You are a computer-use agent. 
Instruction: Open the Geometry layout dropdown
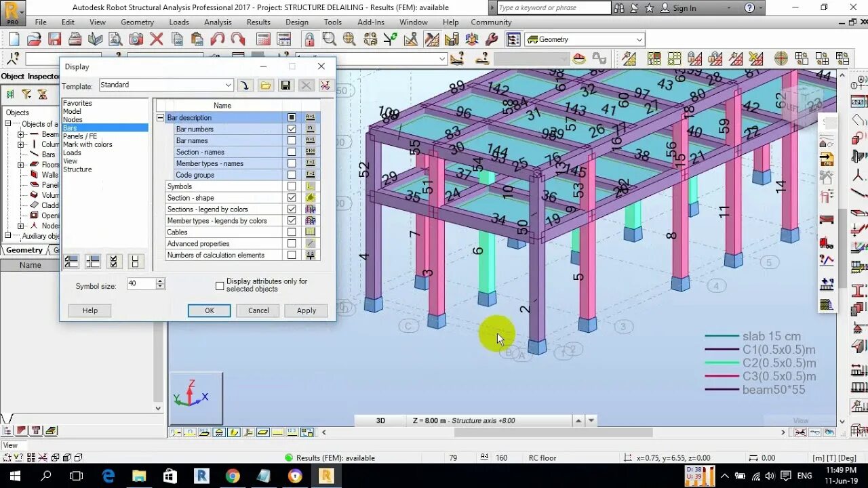pyautogui.click(x=639, y=39)
